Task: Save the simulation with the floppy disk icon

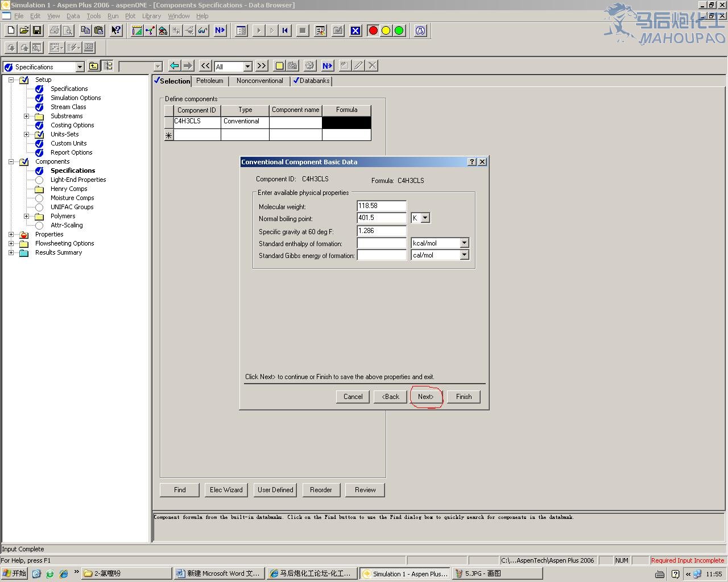Action: (36, 31)
